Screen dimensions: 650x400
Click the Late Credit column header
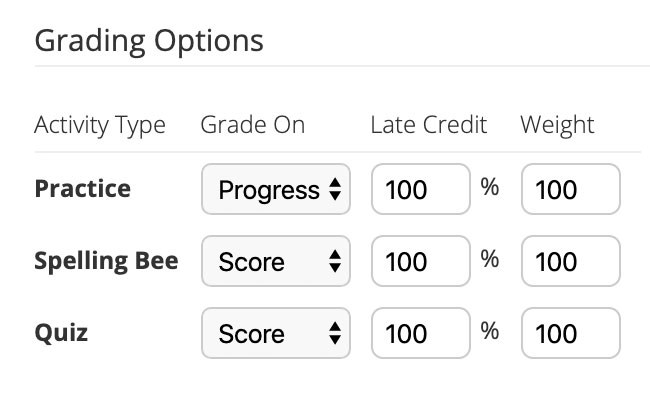pos(428,125)
